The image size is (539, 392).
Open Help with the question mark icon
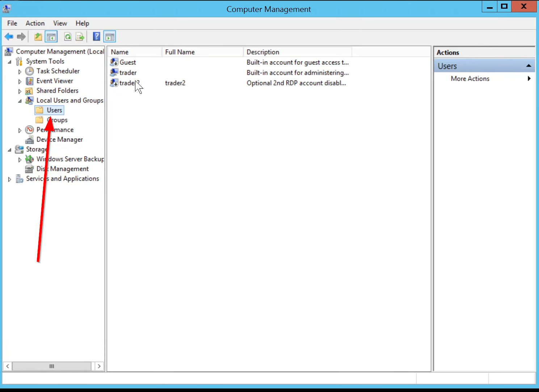pos(96,37)
